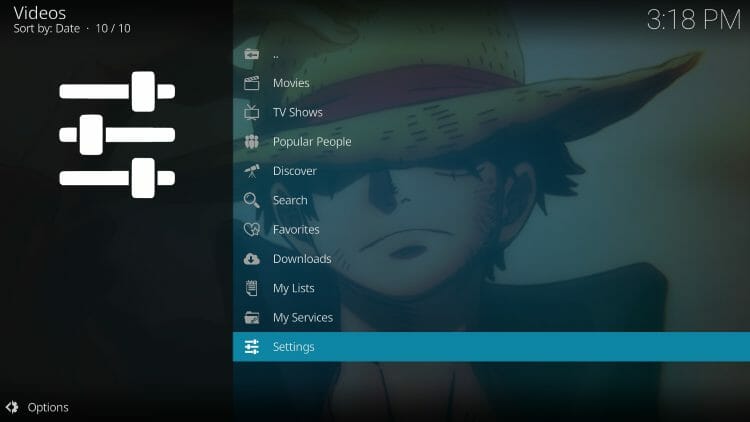The image size is (750, 422).
Task: Open the Discover entry
Action: click(491, 171)
